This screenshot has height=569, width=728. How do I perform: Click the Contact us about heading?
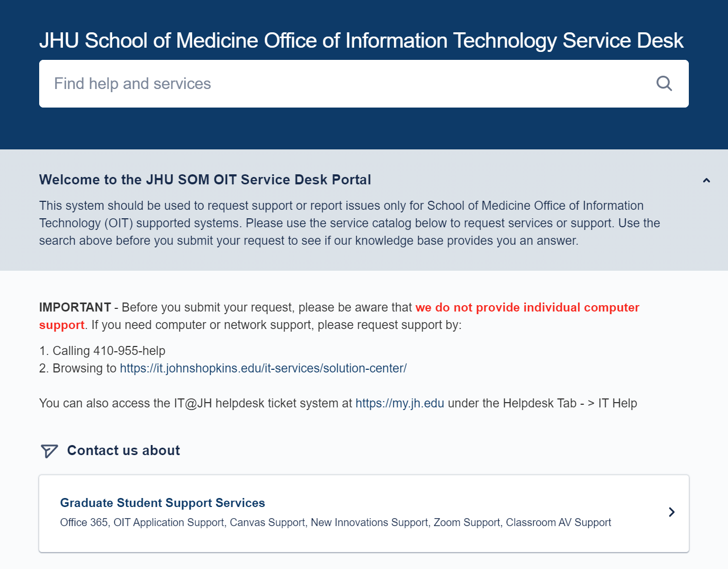123,450
